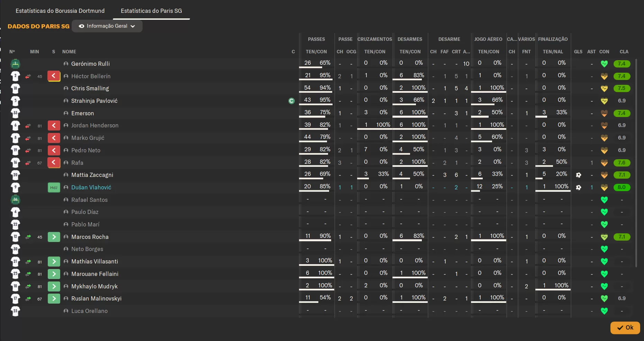This screenshot has width=644, height=341.
Task: Open Paulo Díaz's player profile
Action: pos(85,212)
